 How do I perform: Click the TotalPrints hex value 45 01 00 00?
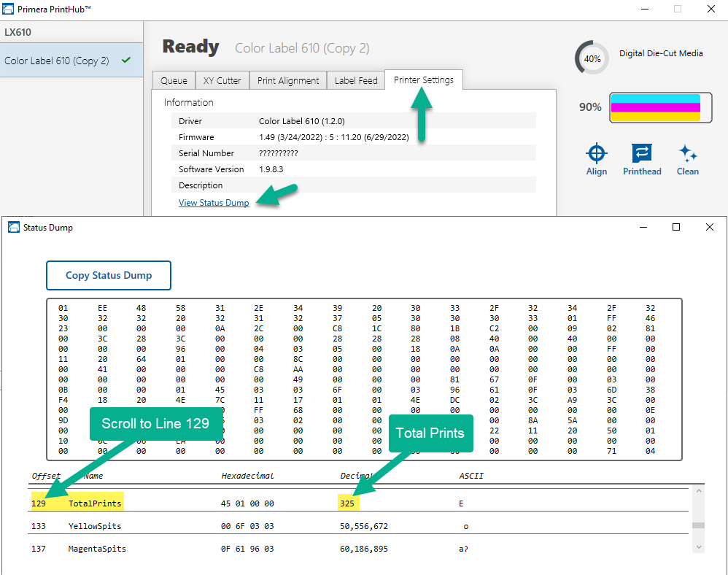coord(247,503)
